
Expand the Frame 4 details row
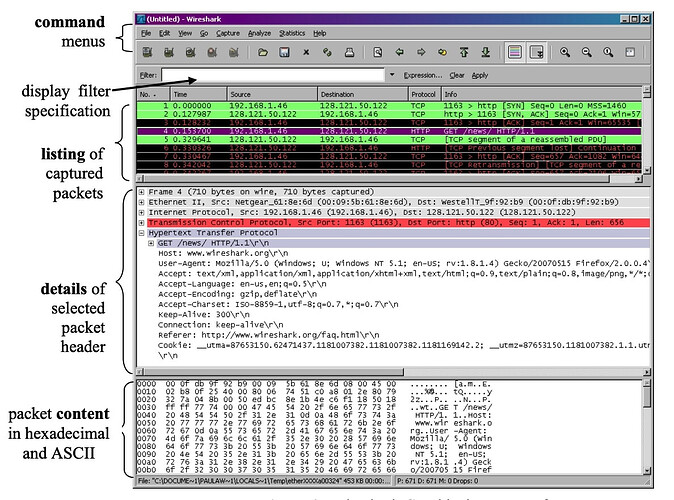point(141,192)
